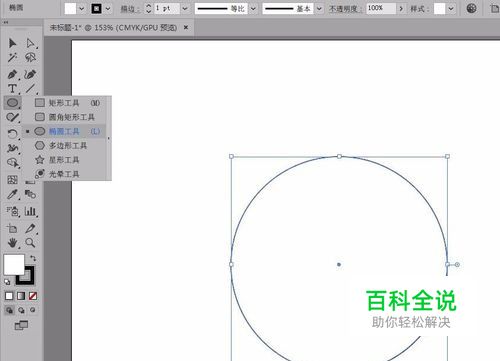500x361 pixels.
Task: Open the 不透明度 transparency panel link
Action: pyautogui.click(x=345, y=9)
